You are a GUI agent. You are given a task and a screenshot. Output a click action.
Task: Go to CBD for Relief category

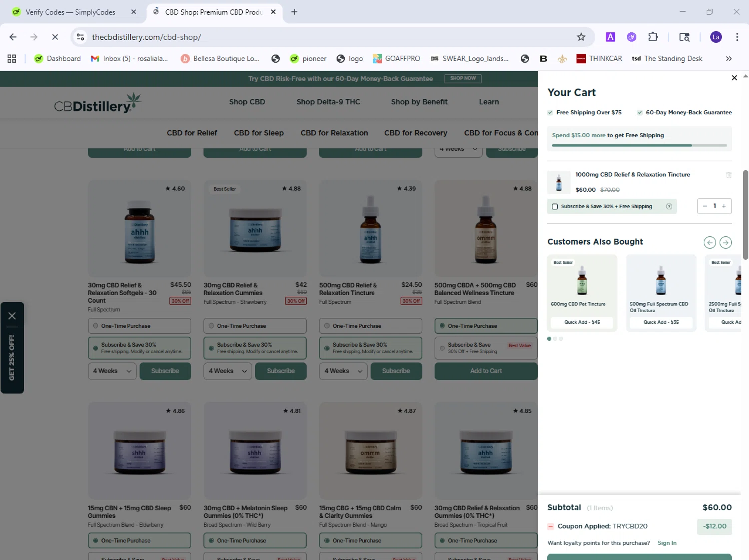(192, 133)
